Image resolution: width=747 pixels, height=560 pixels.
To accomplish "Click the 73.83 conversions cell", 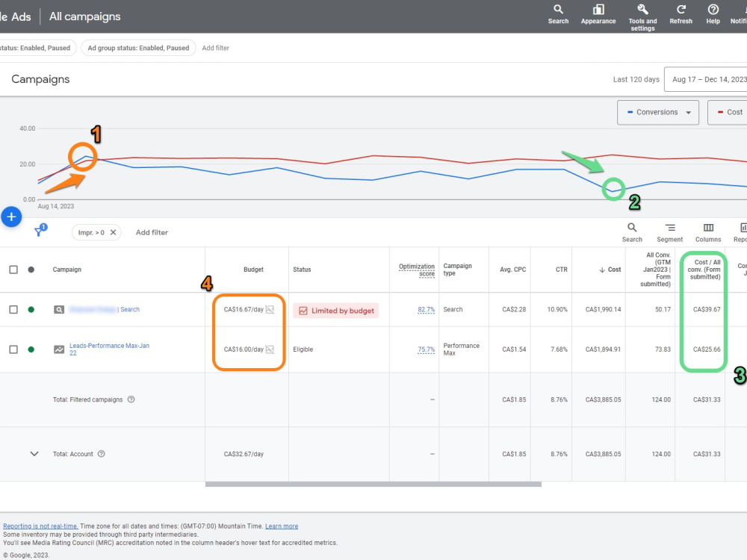I will [662, 349].
